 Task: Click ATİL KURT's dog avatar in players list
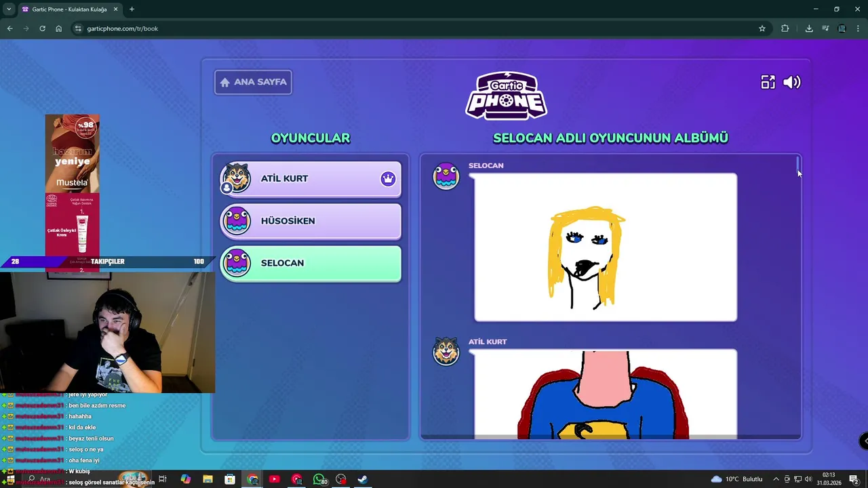(x=237, y=178)
